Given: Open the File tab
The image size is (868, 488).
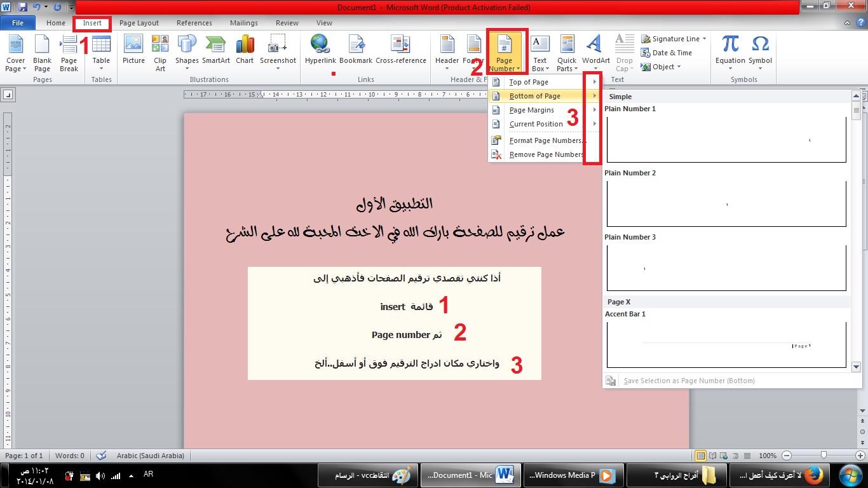Looking at the screenshot, I should pyautogui.click(x=18, y=23).
